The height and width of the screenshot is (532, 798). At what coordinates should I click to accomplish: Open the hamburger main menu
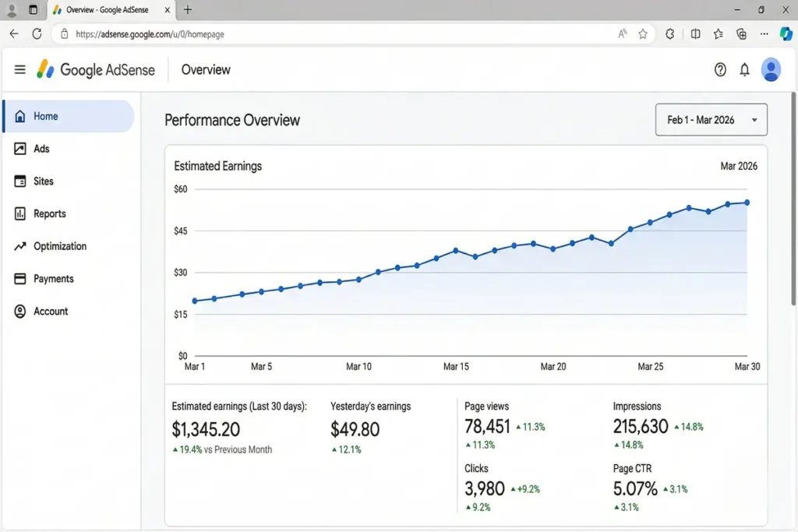pos(20,70)
